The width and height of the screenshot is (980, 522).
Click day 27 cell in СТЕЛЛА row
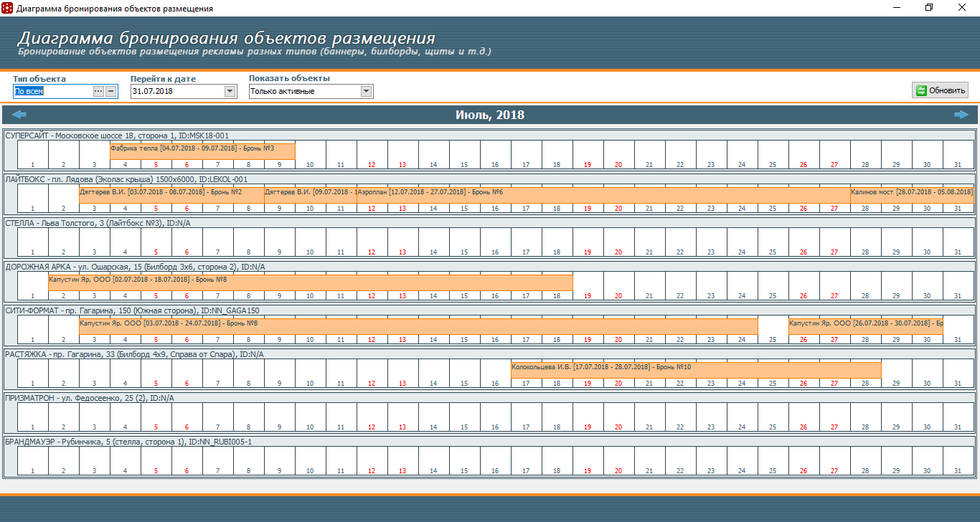point(834,242)
